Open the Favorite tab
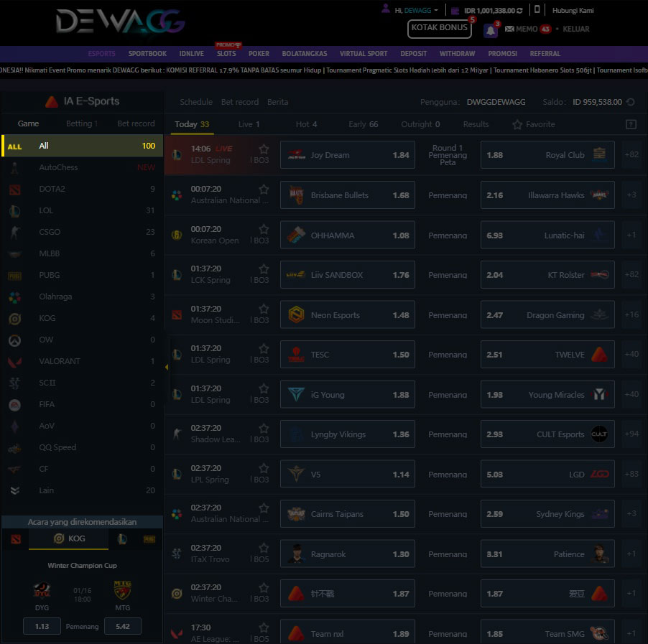The width and height of the screenshot is (648, 644). point(534,124)
